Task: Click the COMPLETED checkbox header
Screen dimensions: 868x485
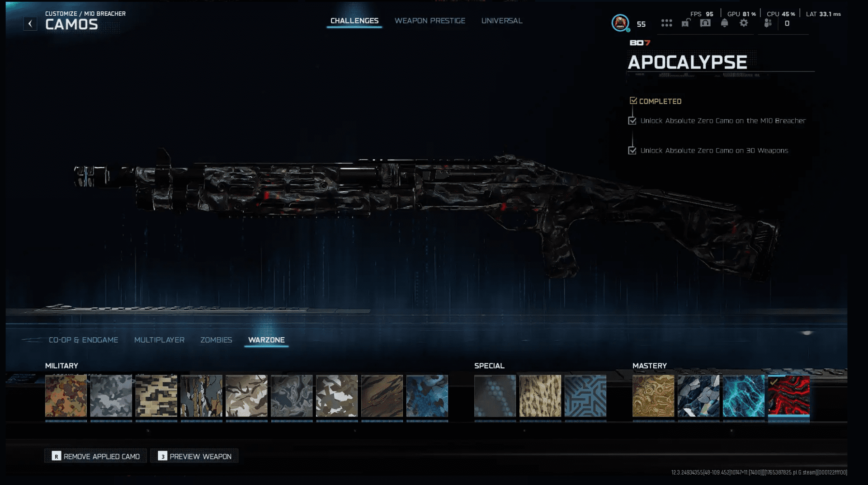Action: click(633, 101)
